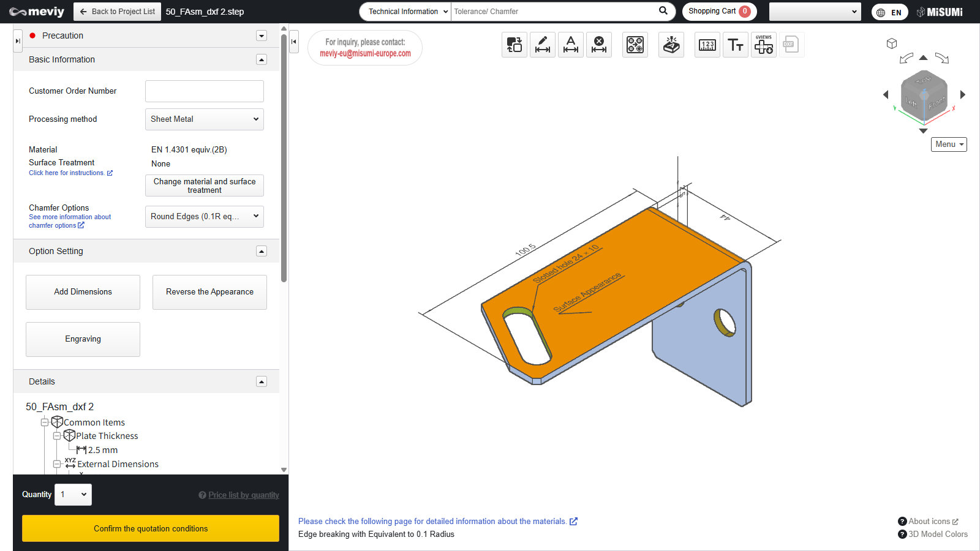The width and height of the screenshot is (980, 551).
Task: Click the 123 ruler measurement icon
Action: coord(707,45)
